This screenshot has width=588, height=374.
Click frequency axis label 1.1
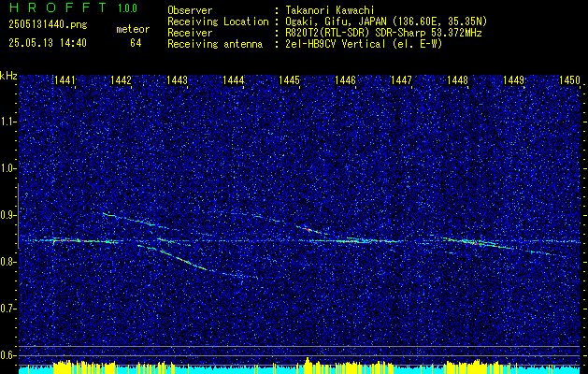click(x=7, y=122)
